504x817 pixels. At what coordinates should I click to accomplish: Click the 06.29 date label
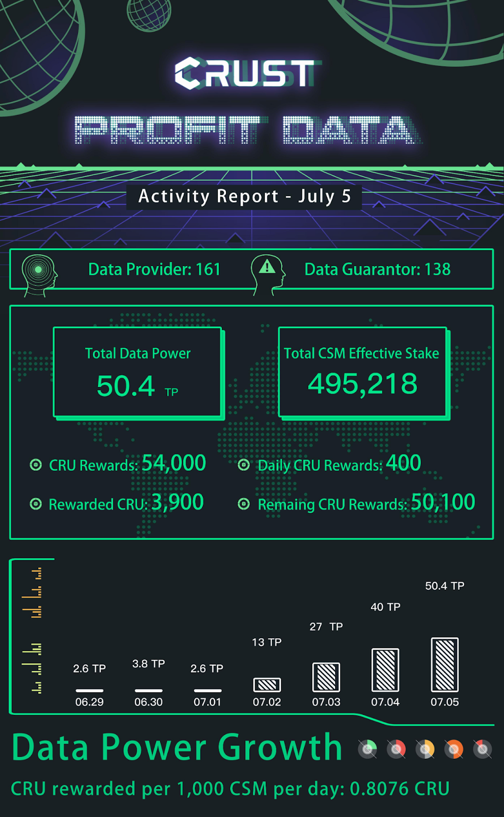point(89,702)
